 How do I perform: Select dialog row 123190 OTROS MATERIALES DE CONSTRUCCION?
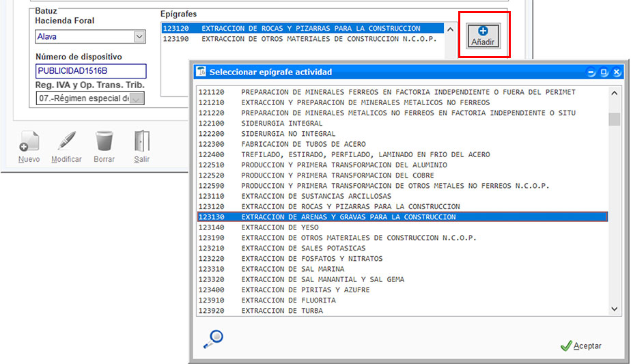coord(402,238)
